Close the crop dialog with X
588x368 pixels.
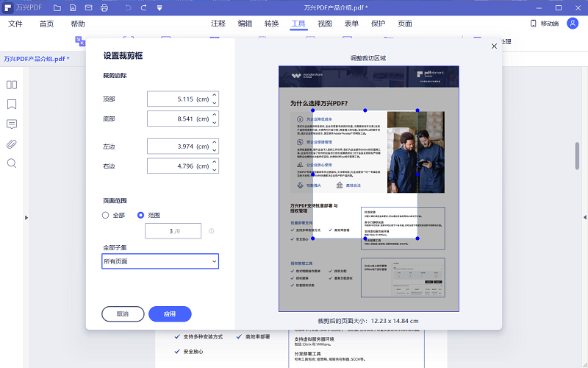494,46
